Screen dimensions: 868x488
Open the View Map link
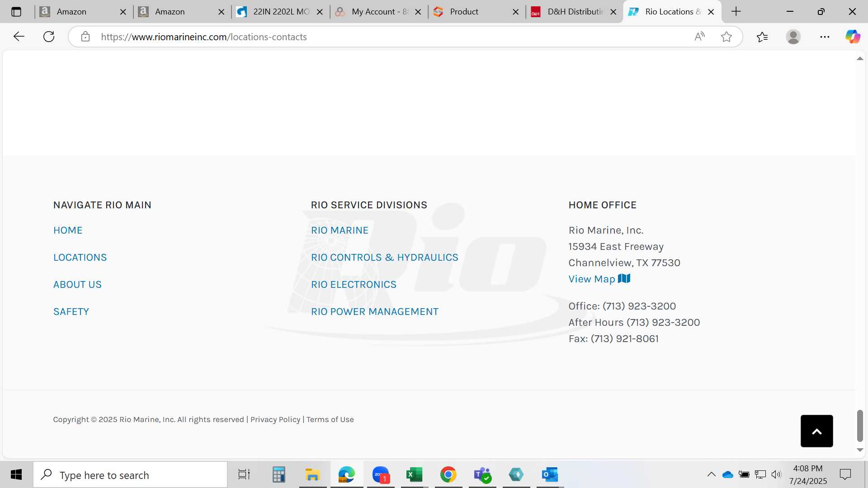pyautogui.click(x=592, y=279)
